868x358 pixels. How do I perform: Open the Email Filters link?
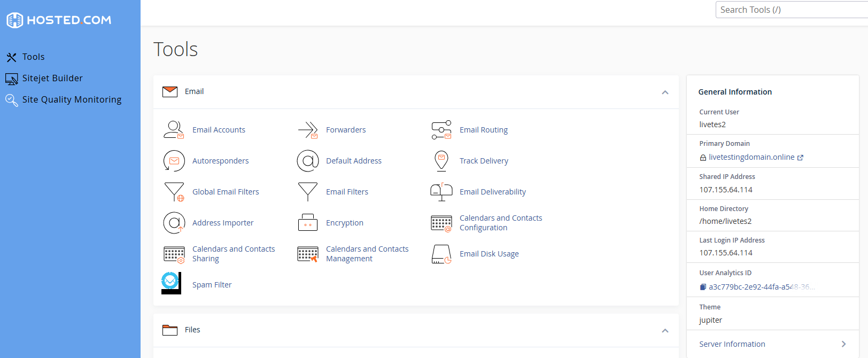click(x=347, y=192)
